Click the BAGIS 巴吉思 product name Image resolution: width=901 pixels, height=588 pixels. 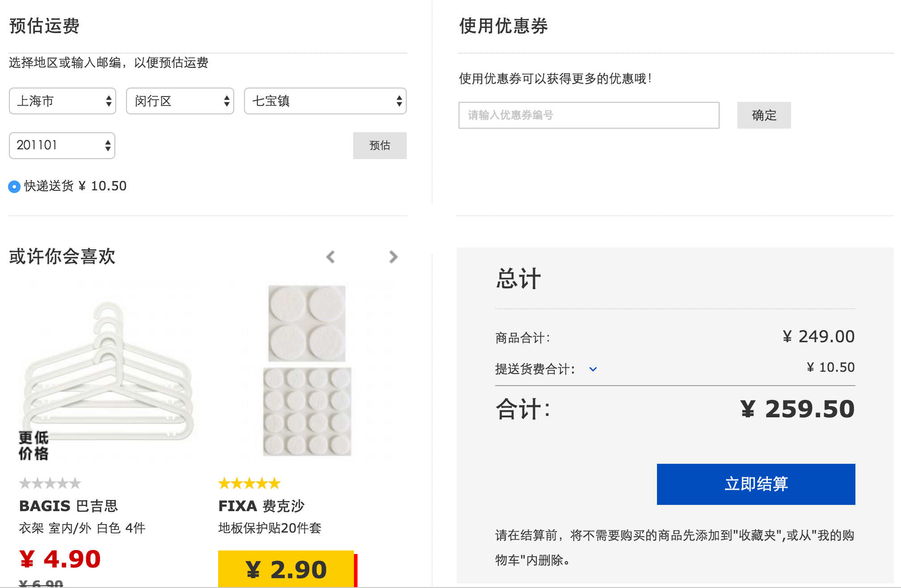pos(68,506)
